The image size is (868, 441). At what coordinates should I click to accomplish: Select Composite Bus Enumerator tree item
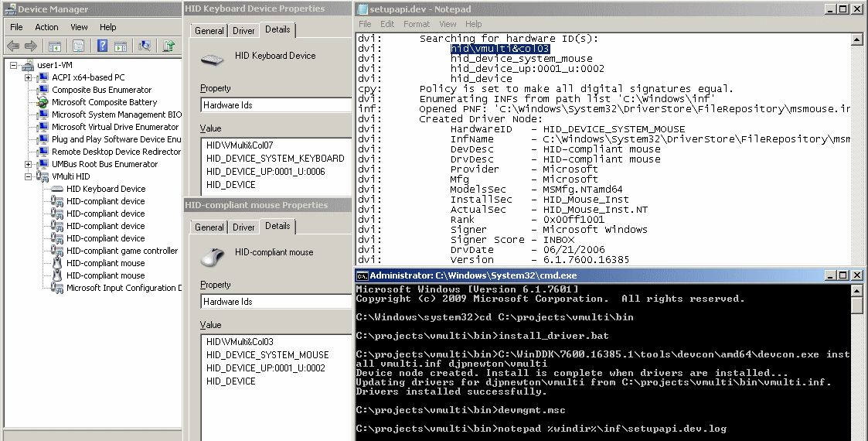pos(102,90)
